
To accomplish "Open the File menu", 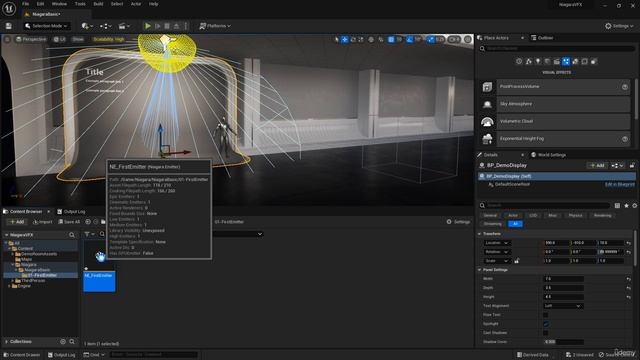I will [25, 4].
